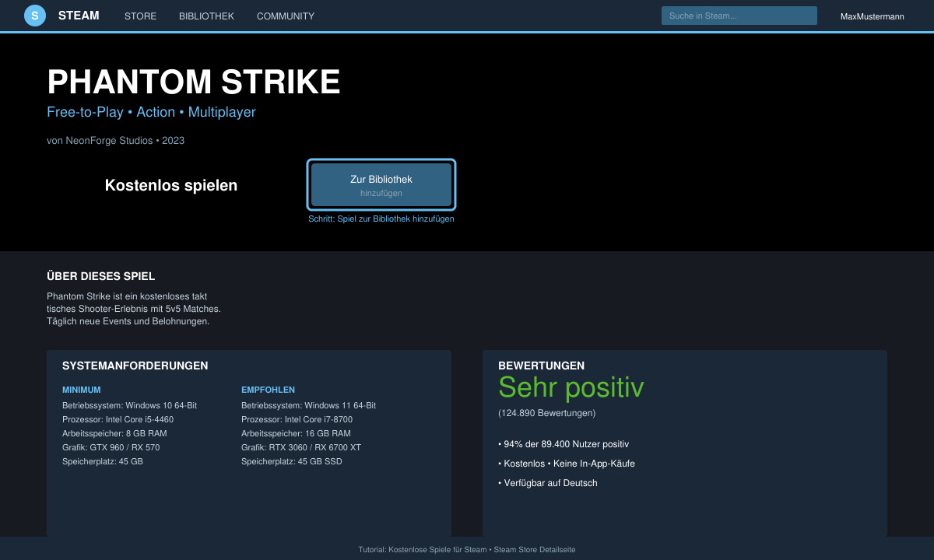Click the 'Free-to-Play • Action • Multiplayer' tags
Viewport: 934px width, 560px height.
(151, 112)
